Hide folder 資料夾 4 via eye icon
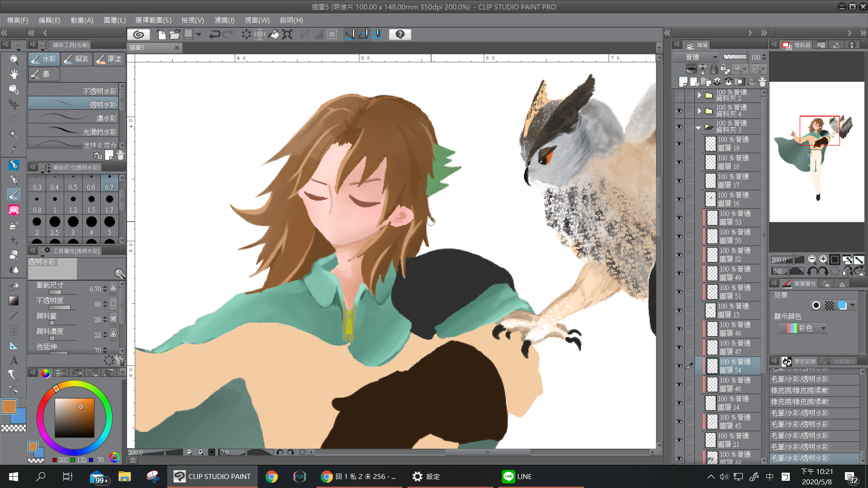Viewport: 868px width, 488px height. 679,111
